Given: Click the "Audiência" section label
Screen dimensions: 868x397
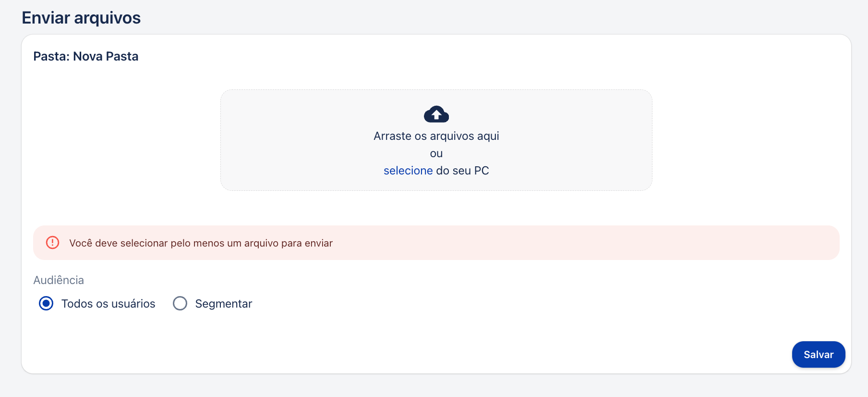Looking at the screenshot, I should click(x=59, y=280).
